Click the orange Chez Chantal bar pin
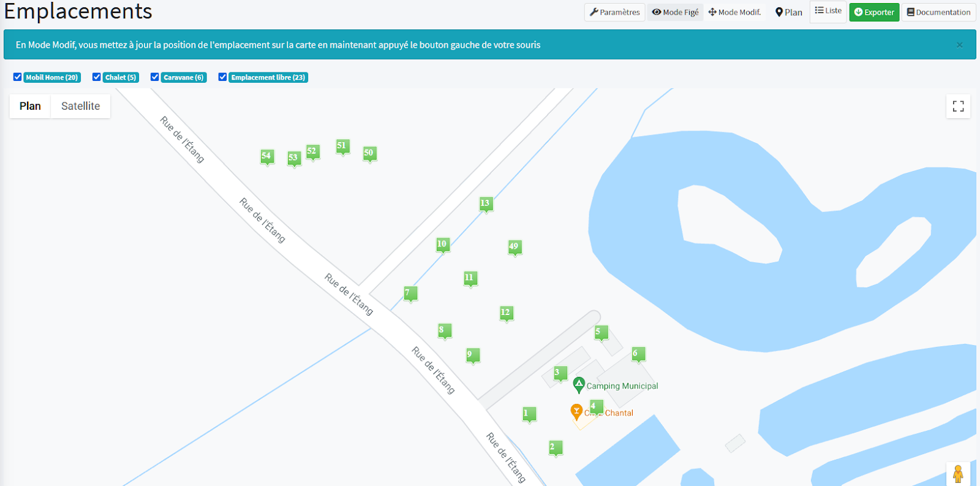980x486 pixels. click(576, 411)
